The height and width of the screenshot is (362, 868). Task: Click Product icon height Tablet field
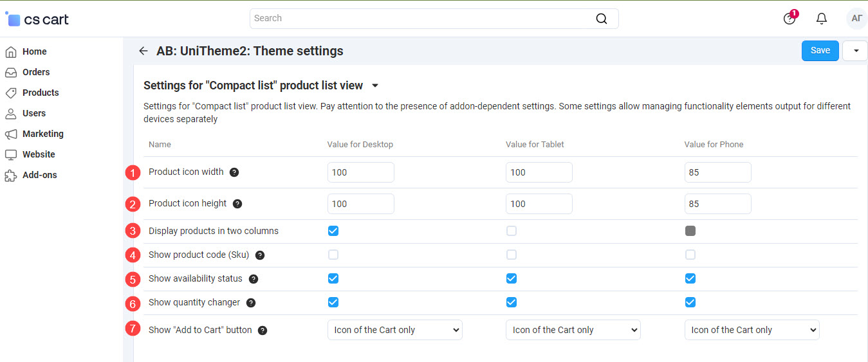pyautogui.click(x=539, y=204)
